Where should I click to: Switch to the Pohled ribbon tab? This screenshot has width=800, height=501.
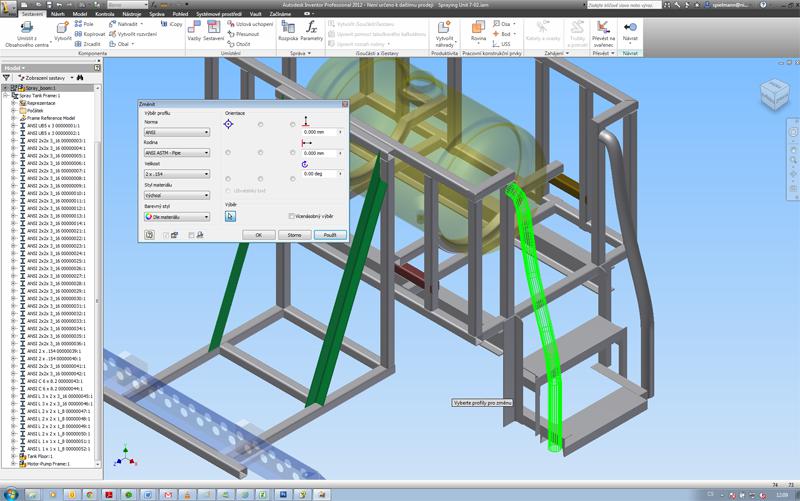click(180, 14)
